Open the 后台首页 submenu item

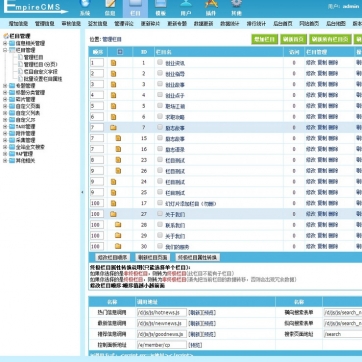point(283,24)
